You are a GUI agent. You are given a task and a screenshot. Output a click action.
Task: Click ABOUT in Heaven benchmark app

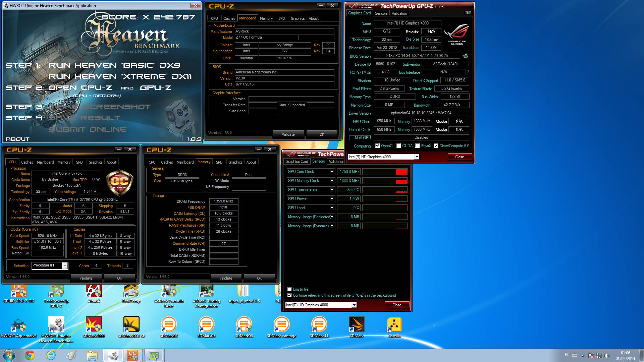pyautogui.click(x=17, y=139)
